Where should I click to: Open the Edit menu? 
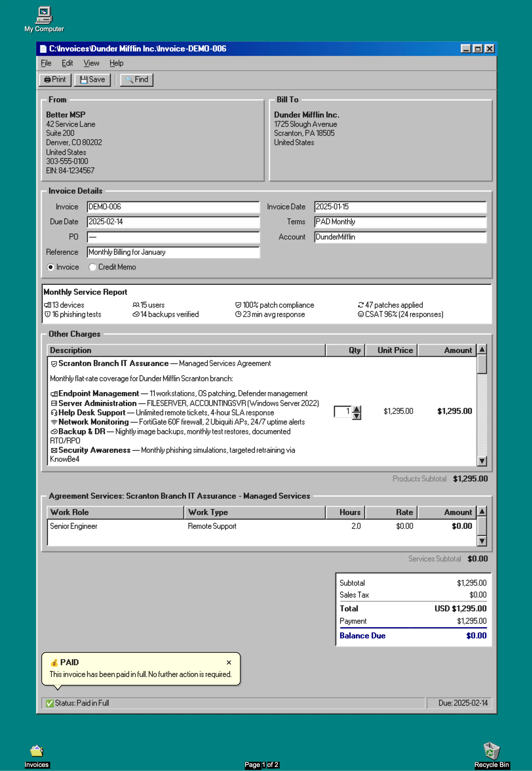(x=67, y=63)
